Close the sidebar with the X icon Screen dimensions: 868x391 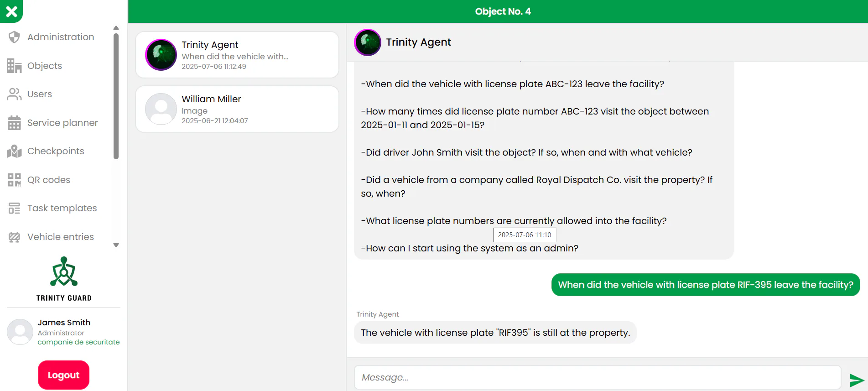11,11
